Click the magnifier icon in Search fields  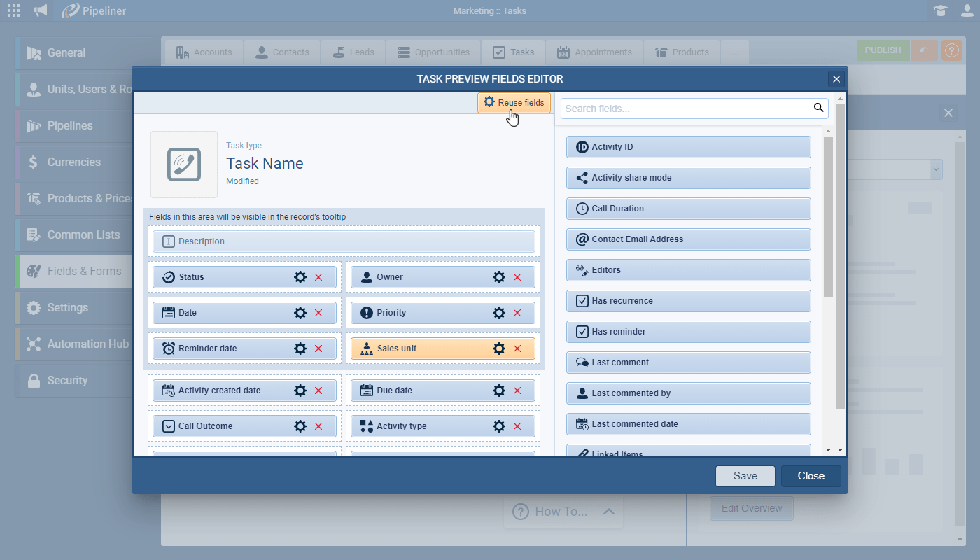pyautogui.click(x=818, y=108)
